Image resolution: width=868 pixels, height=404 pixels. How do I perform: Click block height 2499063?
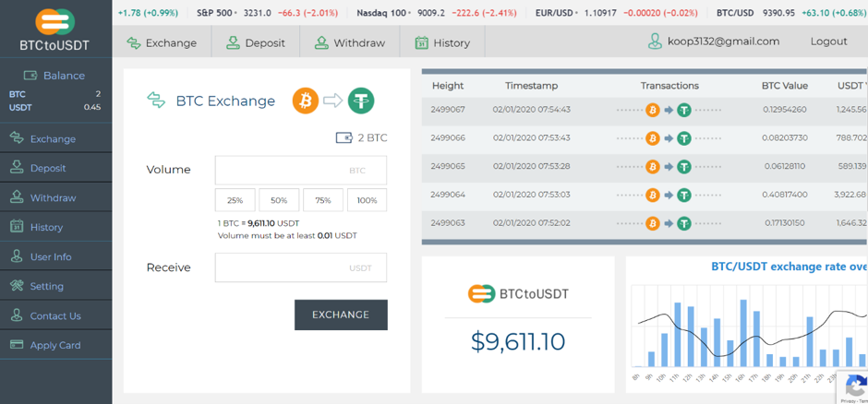448,223
